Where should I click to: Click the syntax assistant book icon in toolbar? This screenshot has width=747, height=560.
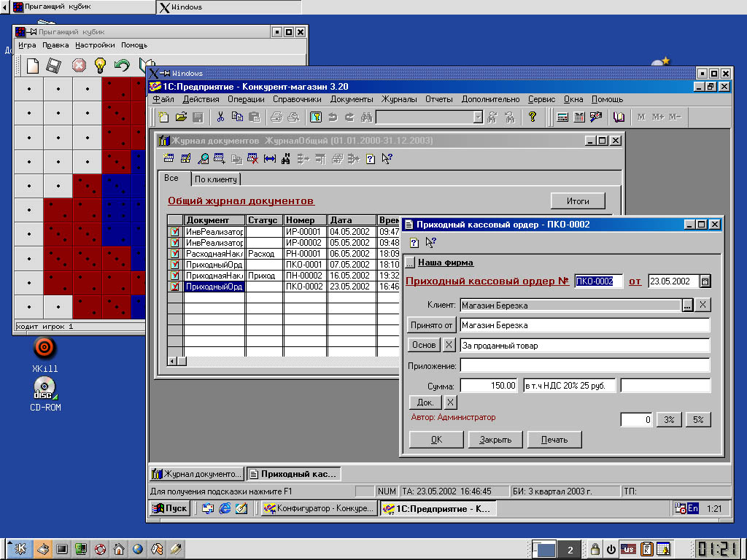point(619,117)
